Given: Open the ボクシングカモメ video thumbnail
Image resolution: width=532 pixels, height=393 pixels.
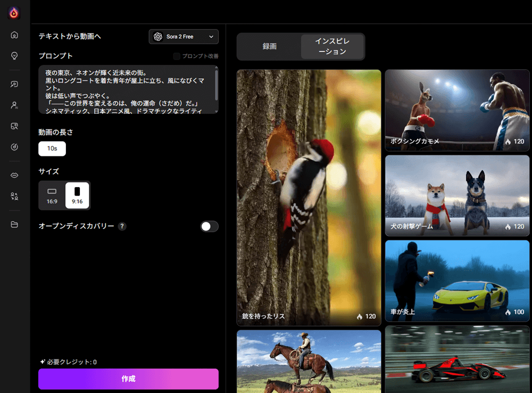Looking at the screenshot, I should click(x=456, y=110).
